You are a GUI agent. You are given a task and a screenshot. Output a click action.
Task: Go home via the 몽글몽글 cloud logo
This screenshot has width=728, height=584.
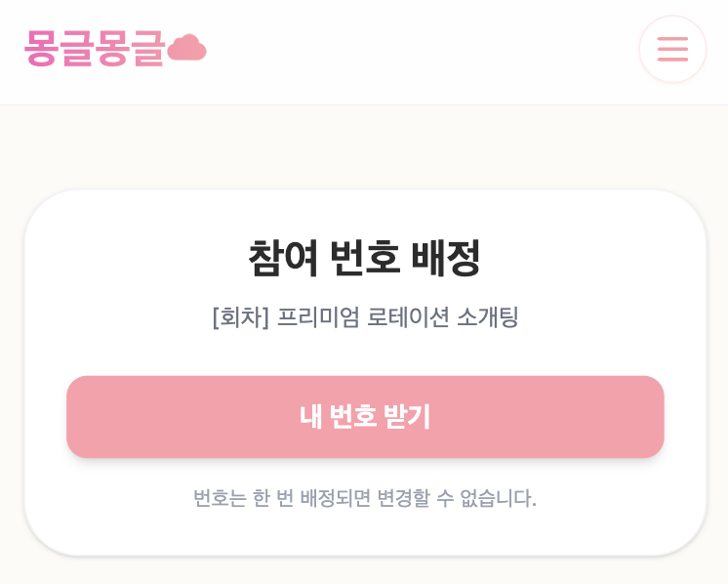click(x=115, y=49)
